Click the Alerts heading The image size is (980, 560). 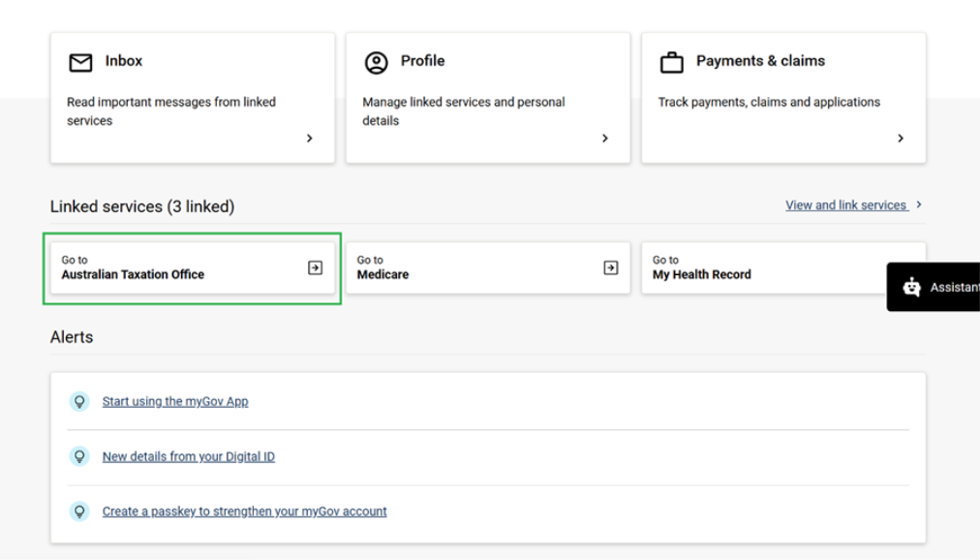pyautogui.click(x=72, y=337)
